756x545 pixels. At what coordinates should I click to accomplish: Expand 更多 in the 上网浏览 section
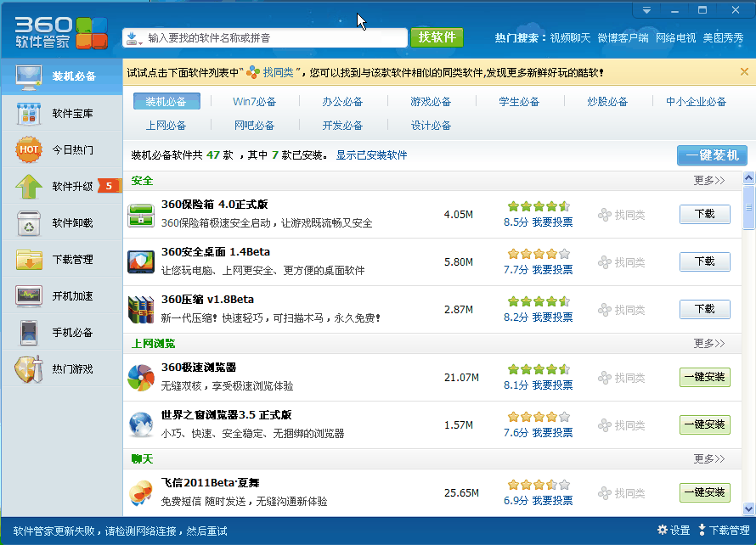[x=708, y=344]
